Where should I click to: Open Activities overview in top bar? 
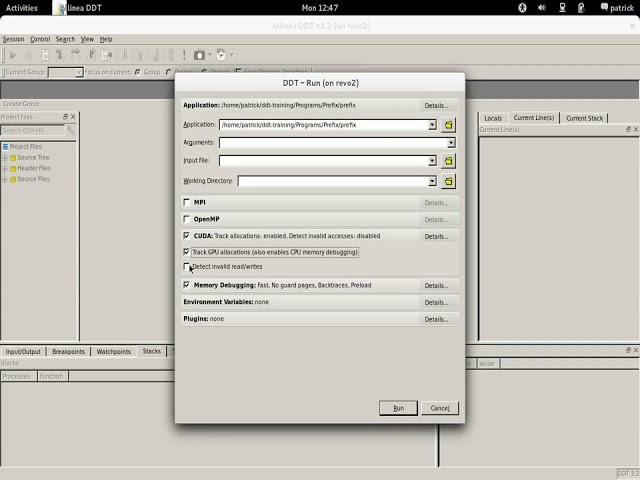click(22, 8)
